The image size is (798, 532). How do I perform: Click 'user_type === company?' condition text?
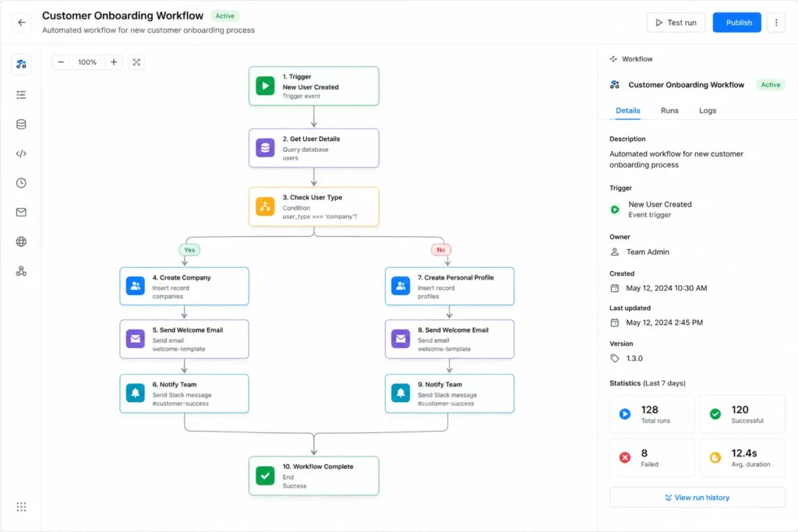[320, 217]
